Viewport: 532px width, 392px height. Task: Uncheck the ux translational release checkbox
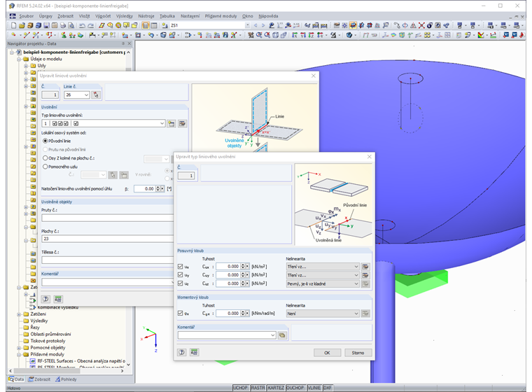(180, 267)
